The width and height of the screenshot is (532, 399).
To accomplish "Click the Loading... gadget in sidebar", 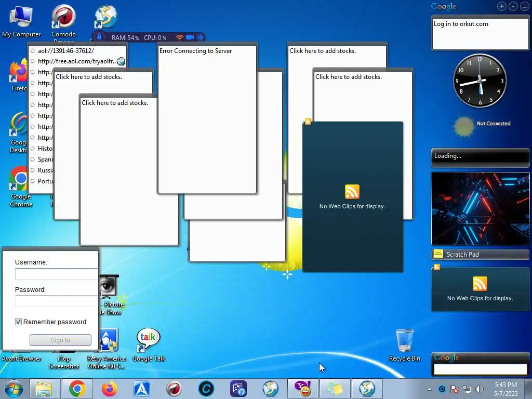I will click(480, 157).
